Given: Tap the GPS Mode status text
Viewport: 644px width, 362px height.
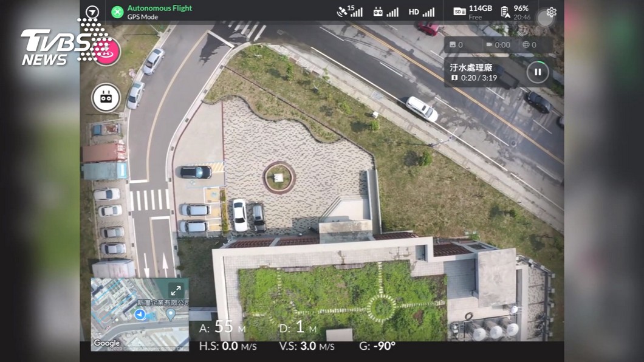Looking at the screenshot, I should pyautogui.click(x=142, y=17).
